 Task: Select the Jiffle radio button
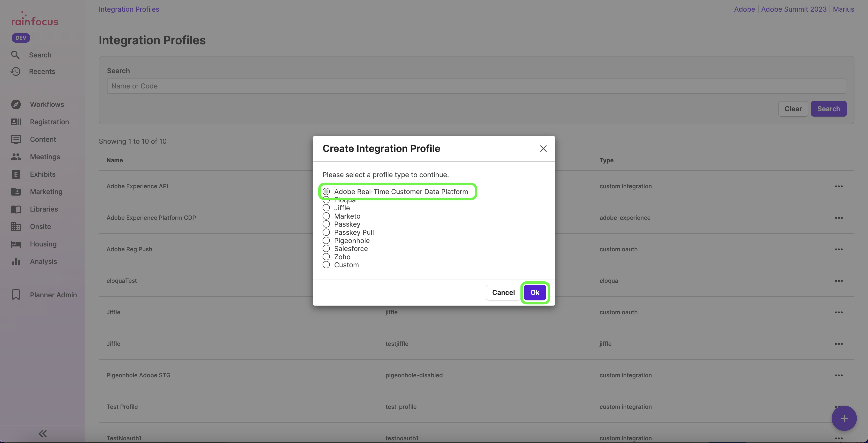(326, 208)
